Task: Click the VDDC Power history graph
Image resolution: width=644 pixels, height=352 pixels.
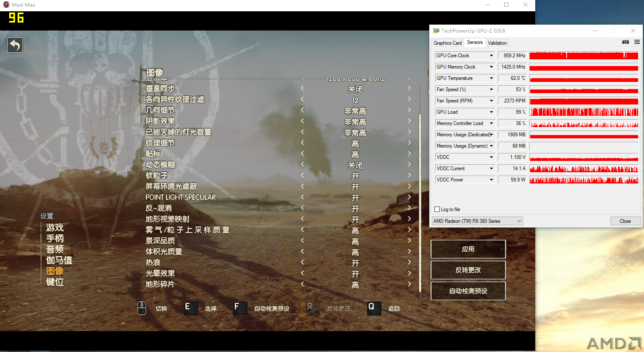Action: (x=584, y=180)
